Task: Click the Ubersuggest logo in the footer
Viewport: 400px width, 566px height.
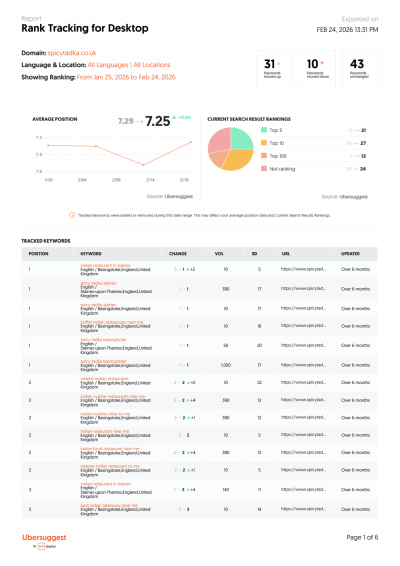Action: [x=44, y=537]
